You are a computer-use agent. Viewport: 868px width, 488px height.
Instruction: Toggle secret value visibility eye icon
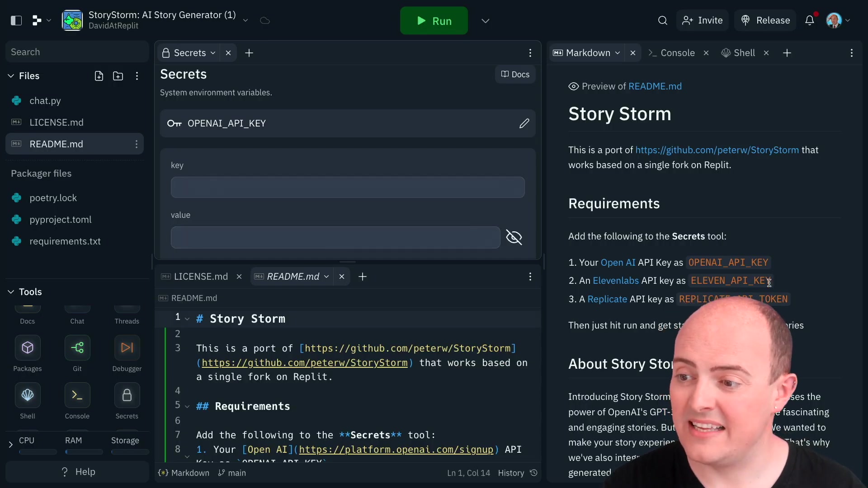[x=514, y=237]
